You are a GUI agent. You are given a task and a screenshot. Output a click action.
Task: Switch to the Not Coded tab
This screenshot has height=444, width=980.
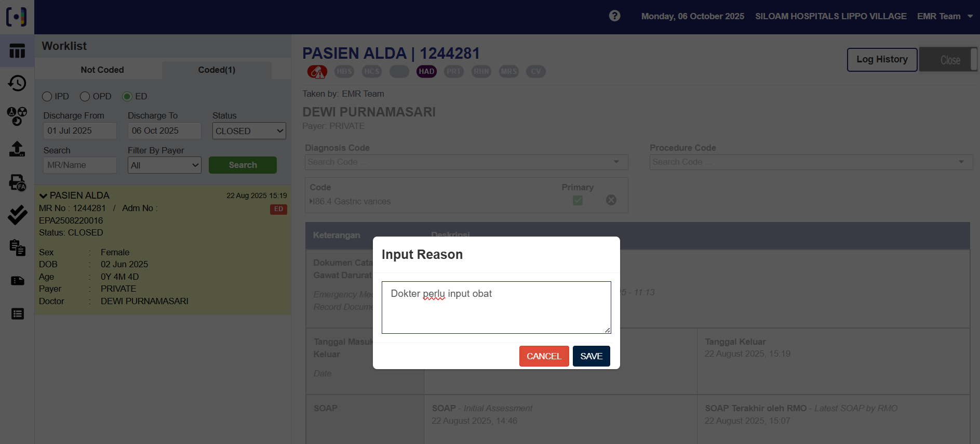coord(102,70)
